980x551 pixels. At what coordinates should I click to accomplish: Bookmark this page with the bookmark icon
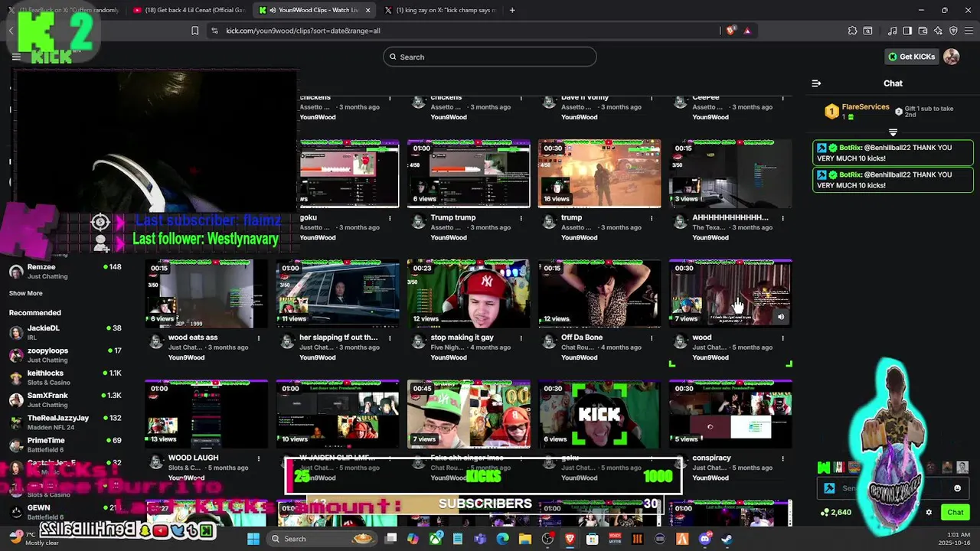point(195,31)
